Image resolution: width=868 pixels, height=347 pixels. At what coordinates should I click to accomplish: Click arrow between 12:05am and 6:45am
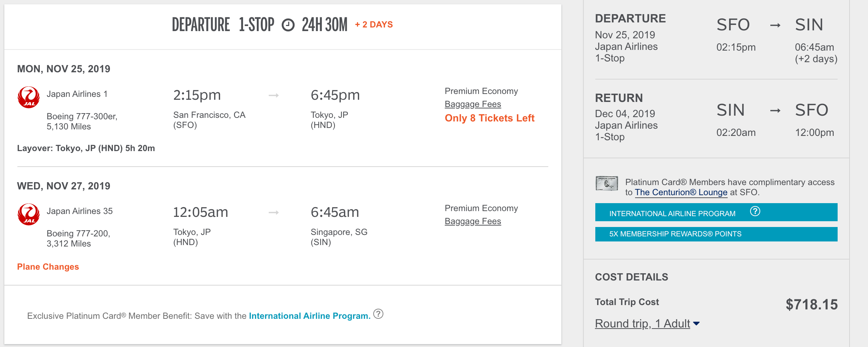pos(274,213)
